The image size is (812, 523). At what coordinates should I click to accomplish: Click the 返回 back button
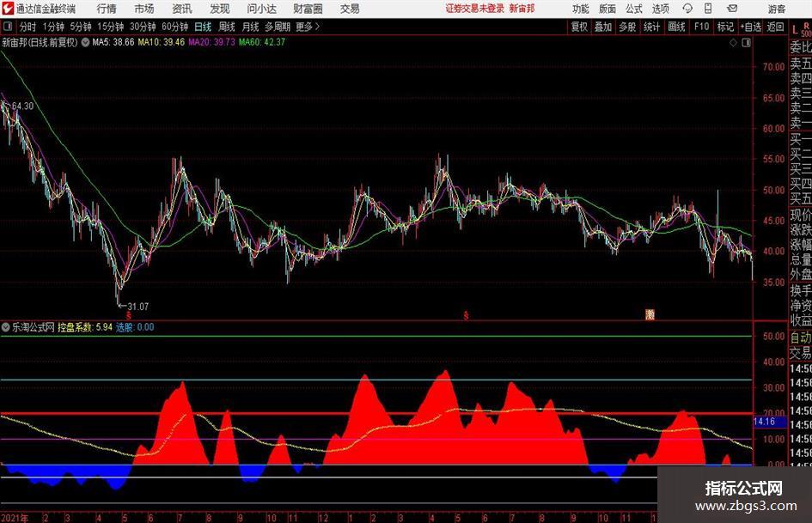click(775, 27)
